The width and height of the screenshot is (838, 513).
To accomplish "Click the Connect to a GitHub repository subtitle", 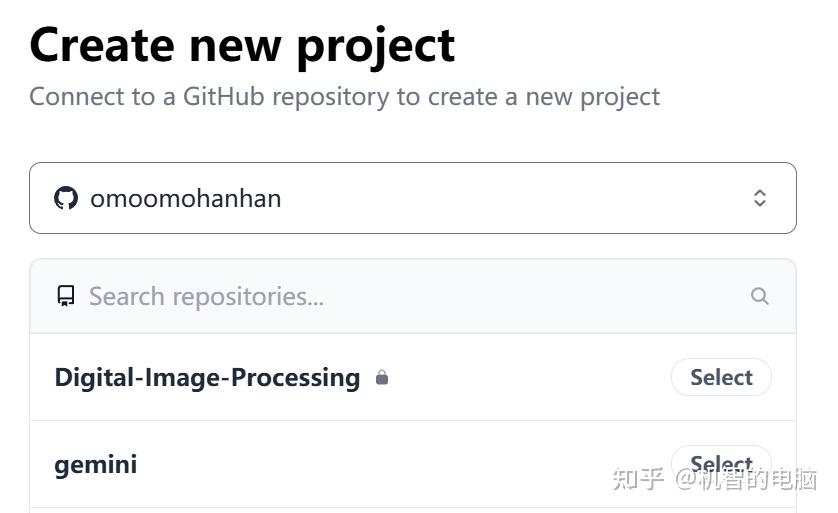I will tap(344, 97).
